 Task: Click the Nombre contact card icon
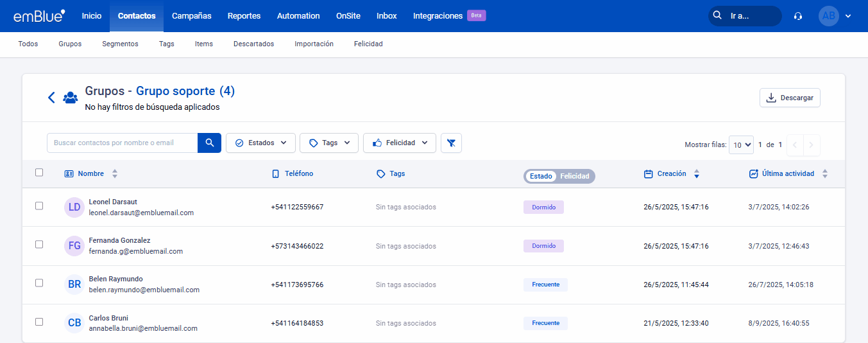coord(69,173)
